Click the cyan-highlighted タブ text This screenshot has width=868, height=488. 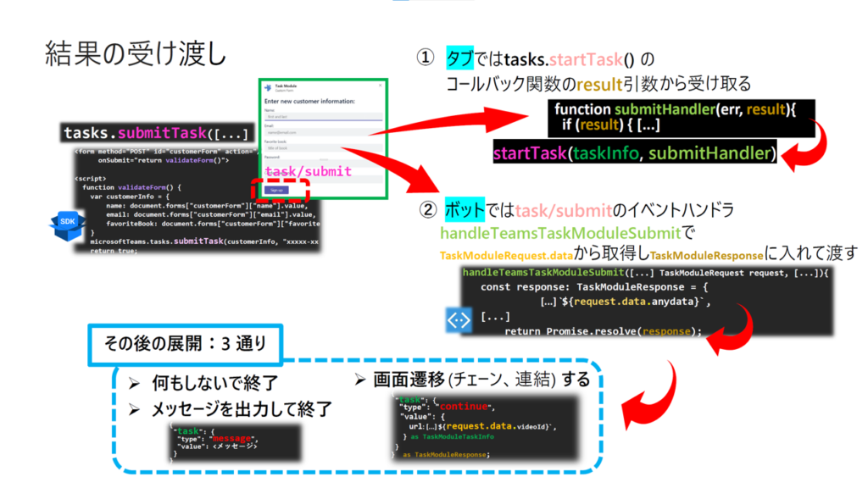[x=461, y=58]
